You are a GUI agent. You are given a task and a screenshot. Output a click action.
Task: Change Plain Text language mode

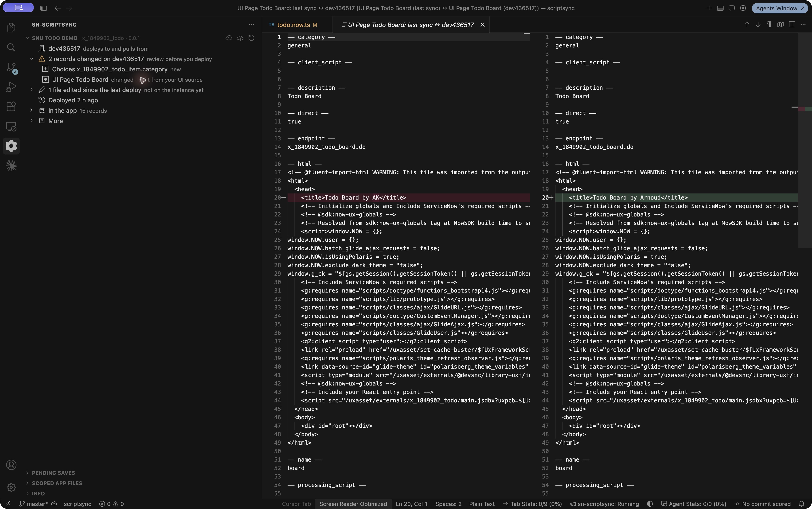point(482,504)
